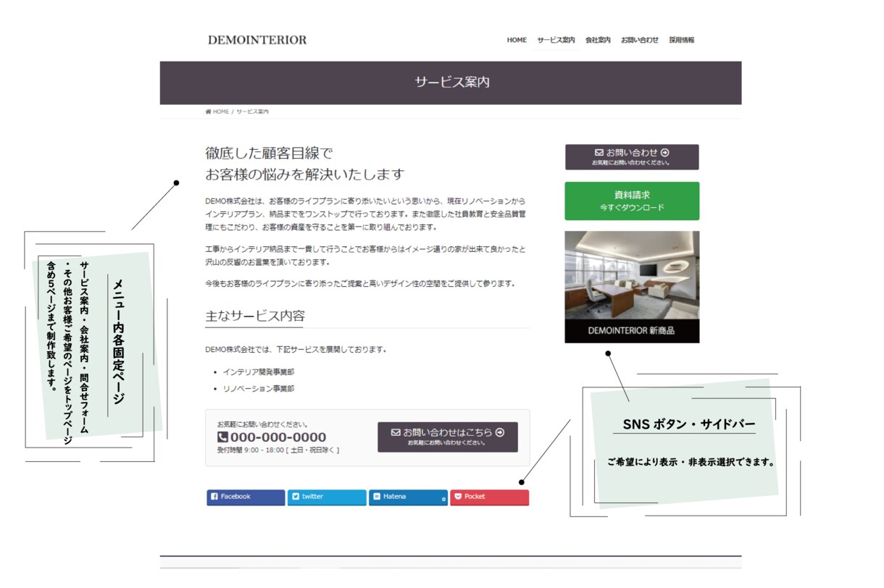Click the envelope icon in sidebar contact button

pos(599,153)
